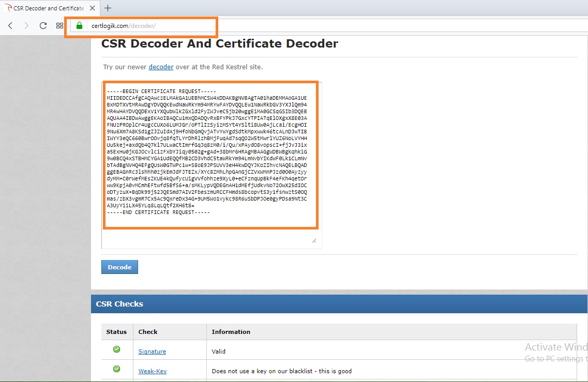The height and width of the screenshot is (382, 588).
Task: Click the green status icon beside Weak-Key
Action: [117, 369]
